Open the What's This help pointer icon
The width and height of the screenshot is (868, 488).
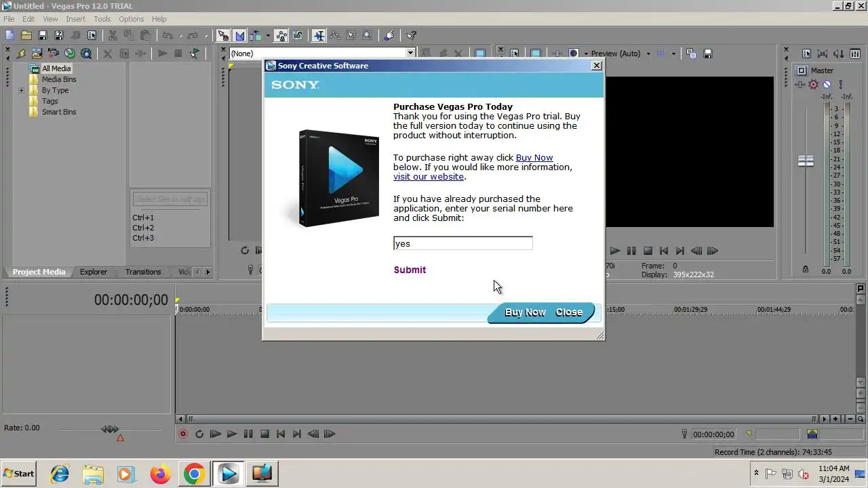[411, 35]
